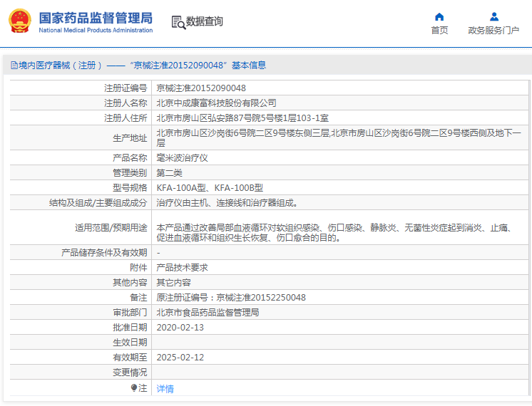The height and width of the screenshot is (406, 532).
Task: Click the 其它内容 cell
Action: tap(173, 282)
